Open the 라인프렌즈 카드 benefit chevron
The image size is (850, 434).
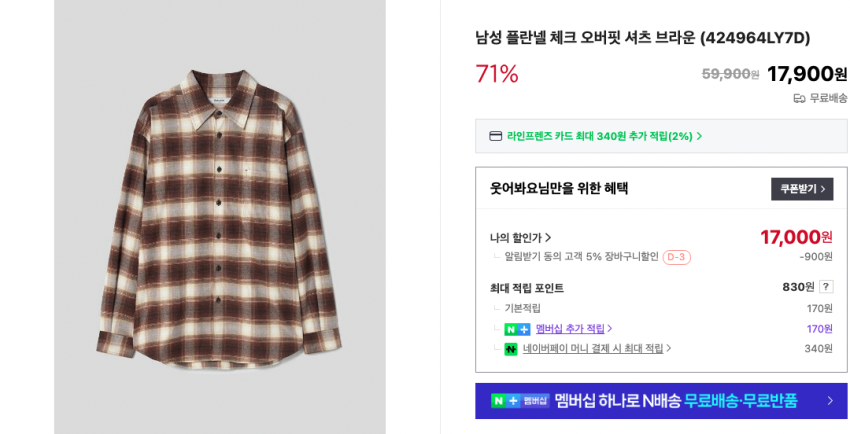699,136
